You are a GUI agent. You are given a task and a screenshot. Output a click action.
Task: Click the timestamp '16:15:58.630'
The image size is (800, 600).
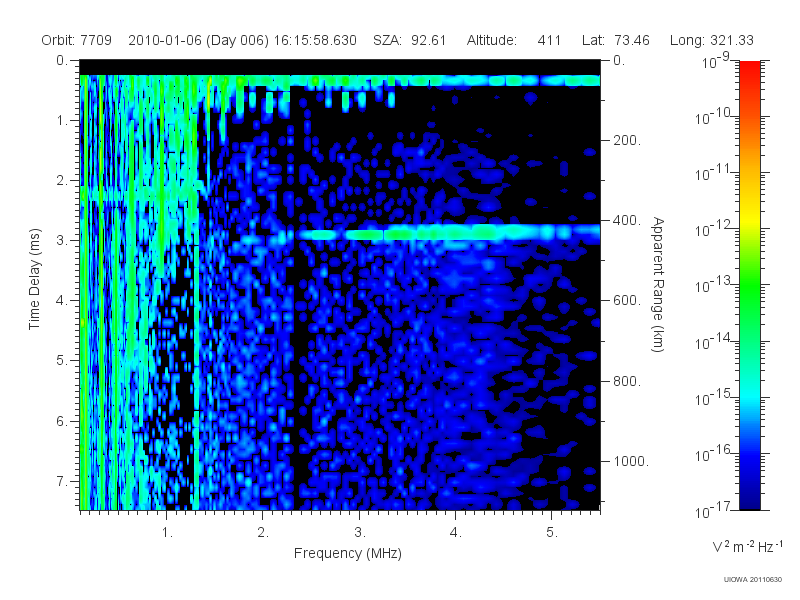click(315, 40)
